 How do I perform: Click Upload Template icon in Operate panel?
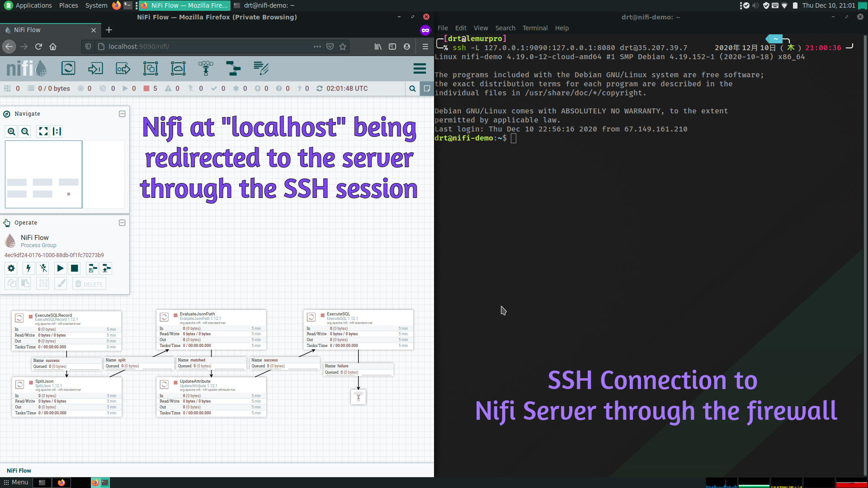[106, 268]
